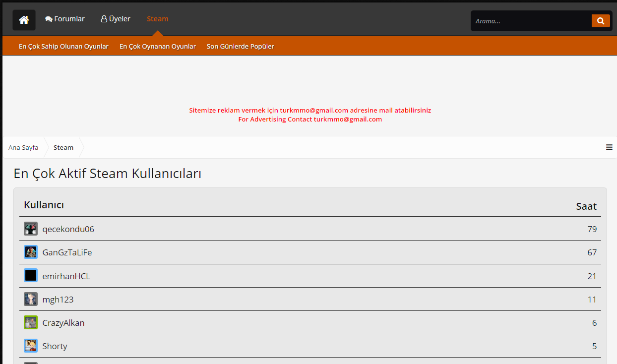Image resolution: width=617 pixels, height=364 pixels.
Task: Click the 79 hours value
Action: tap(592, 229)
